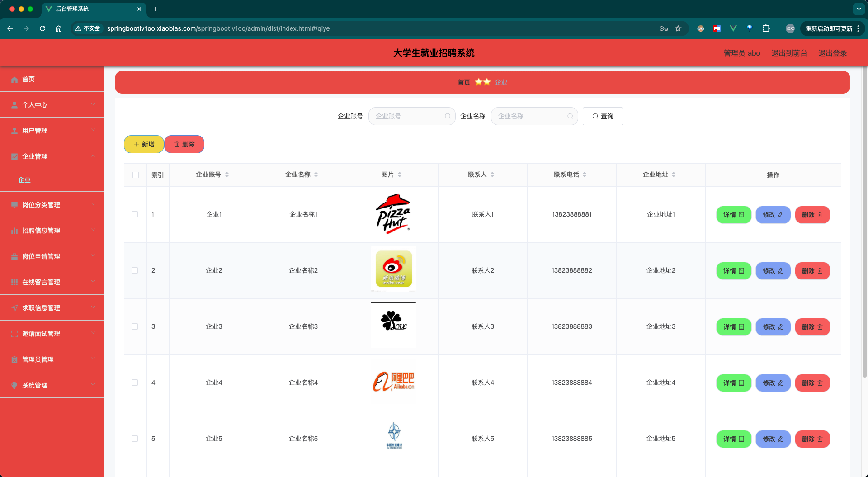The image size is (868, 477).
Task: Reload the page with browser refresh icon
Action: tap(42, 28)
